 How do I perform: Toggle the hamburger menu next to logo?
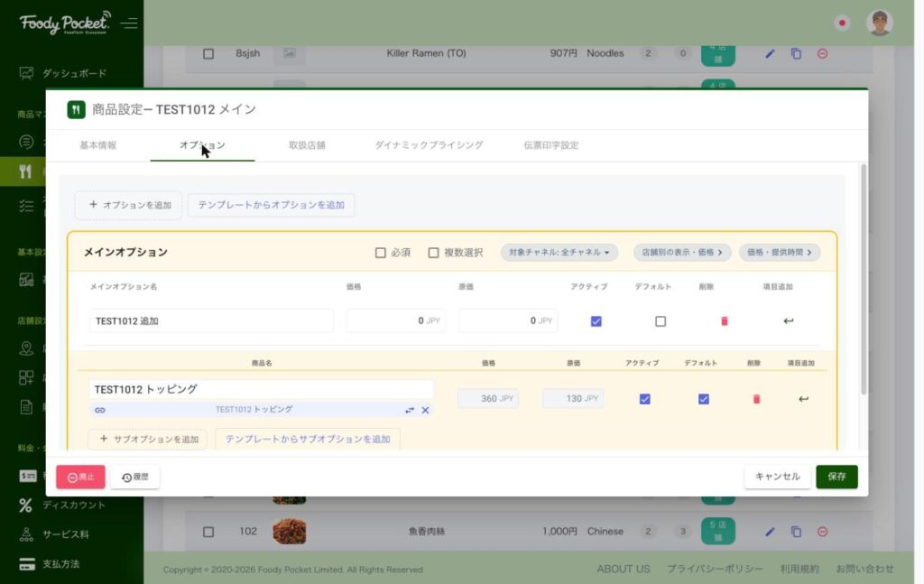(x=129, y=23)
